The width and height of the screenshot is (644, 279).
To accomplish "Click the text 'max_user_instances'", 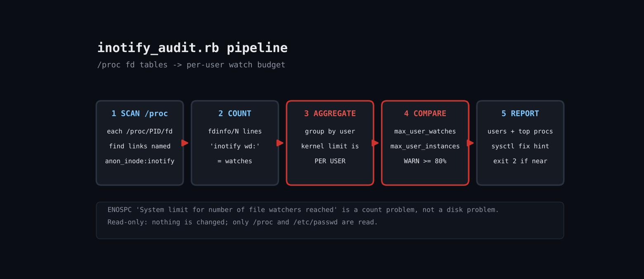I will click(425, 146).
